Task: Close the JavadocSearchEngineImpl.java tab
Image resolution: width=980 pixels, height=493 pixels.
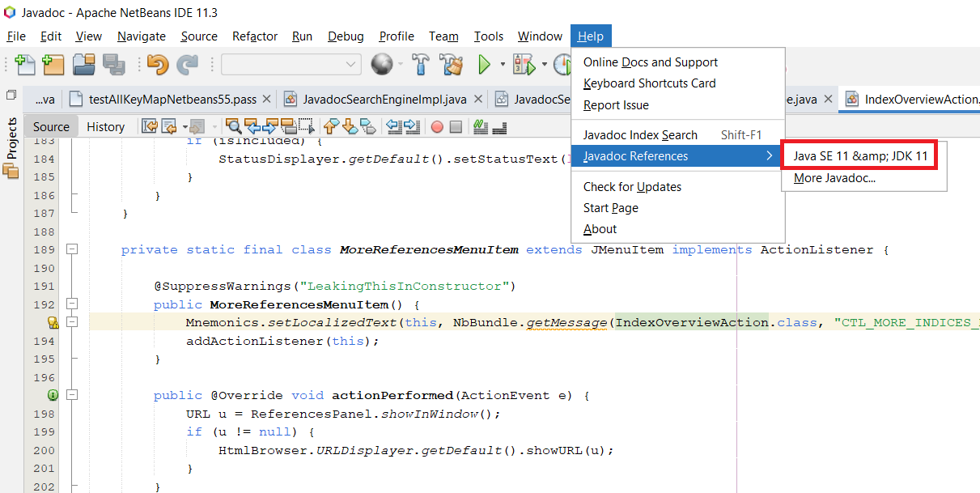Action: click(477, 100)
